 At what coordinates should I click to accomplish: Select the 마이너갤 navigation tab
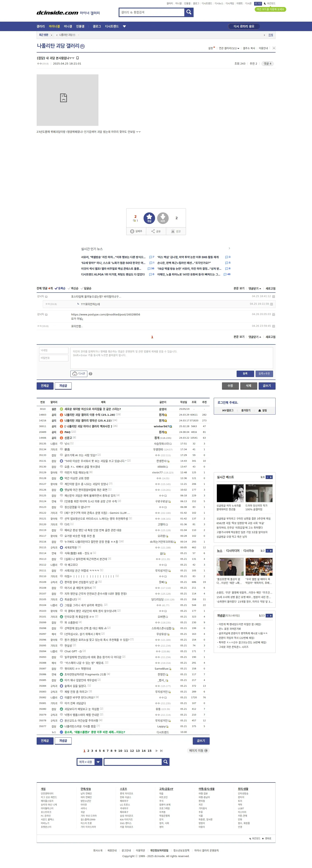[54, 26]
